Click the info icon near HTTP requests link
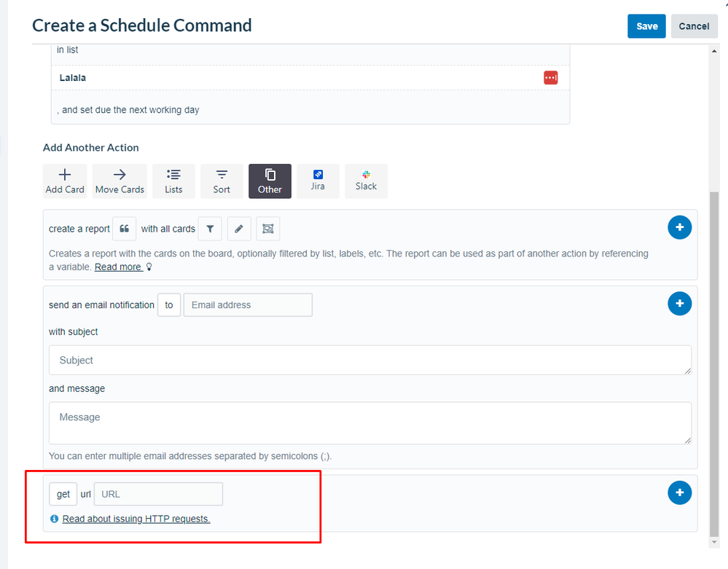 [54, 519]
